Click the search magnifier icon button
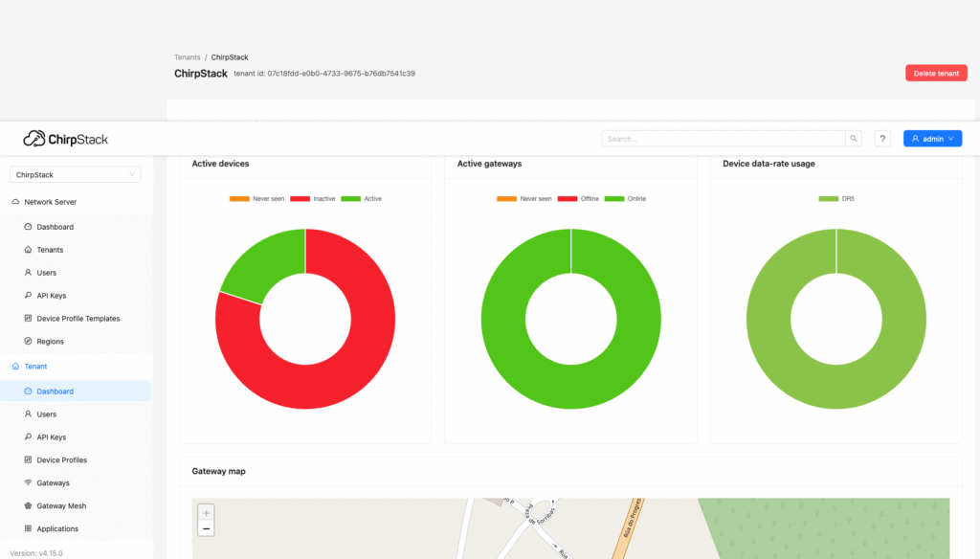This screenshot has width=980, height=559. [x=854, y=139]
